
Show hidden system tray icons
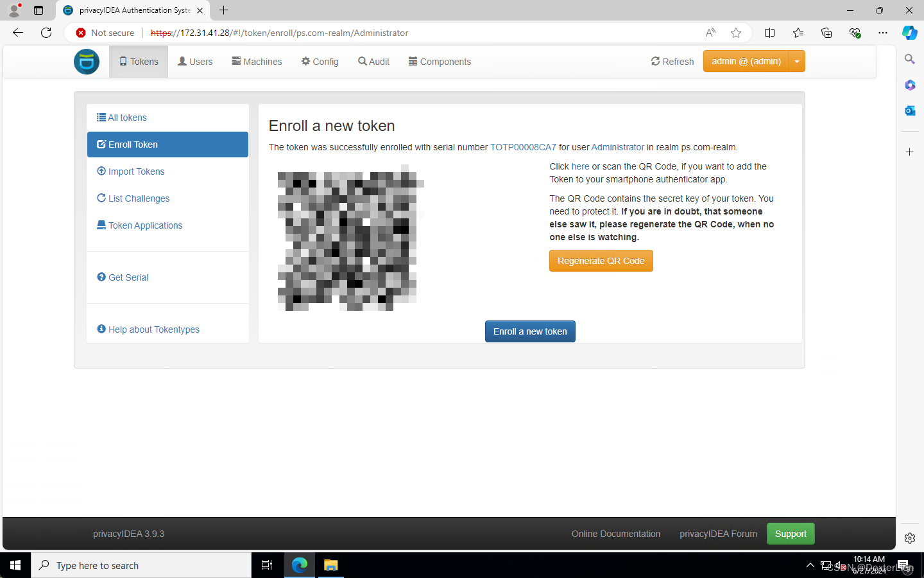tap(810, 565)
